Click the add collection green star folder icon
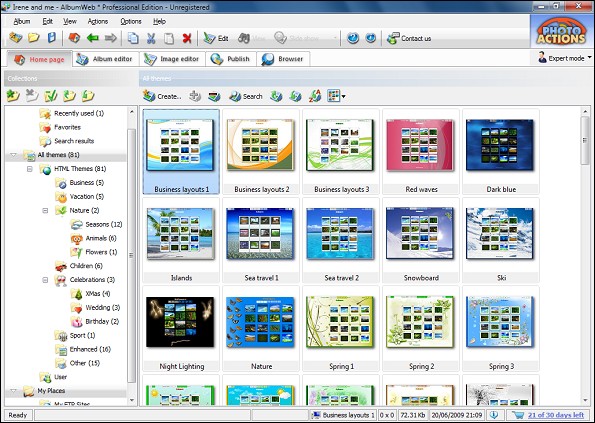 (13, 96)
